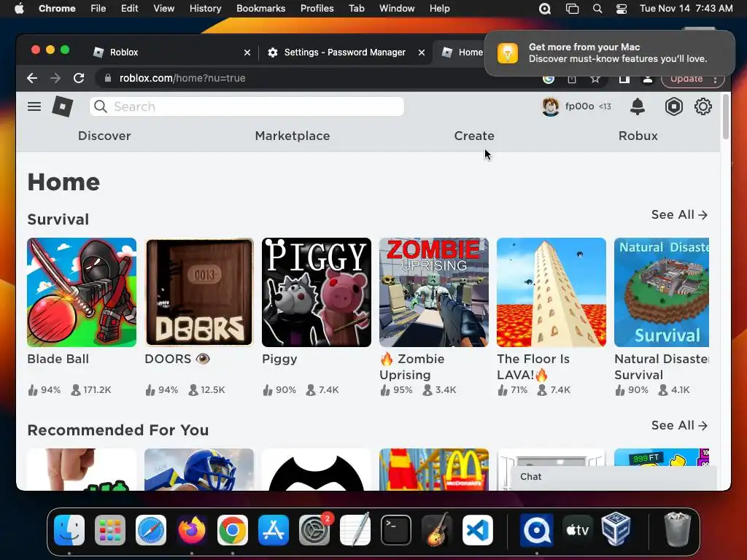Click the browser forward arrow
The image size is (747, 560).
[55, 78]
